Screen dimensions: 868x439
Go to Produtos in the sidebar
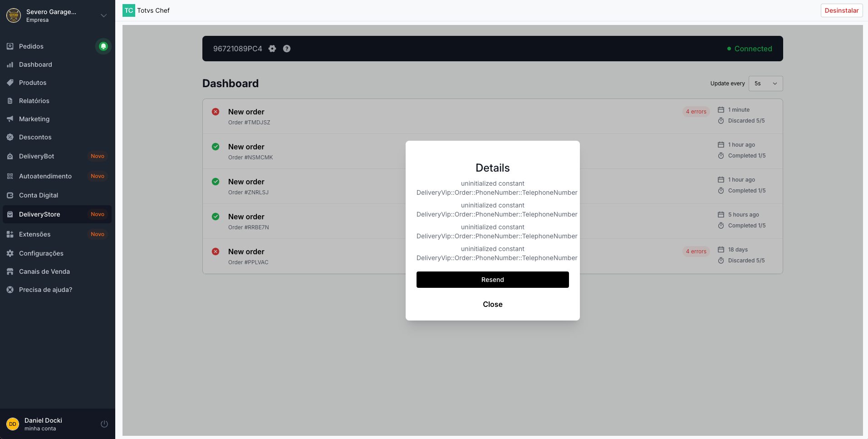click(x=33, y=83)
